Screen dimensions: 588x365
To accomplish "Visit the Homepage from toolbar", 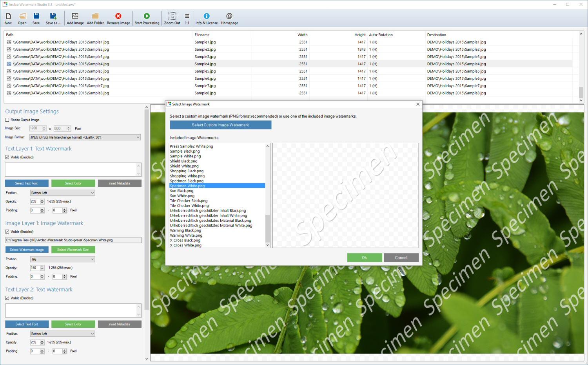I will (x=229, y=18).
